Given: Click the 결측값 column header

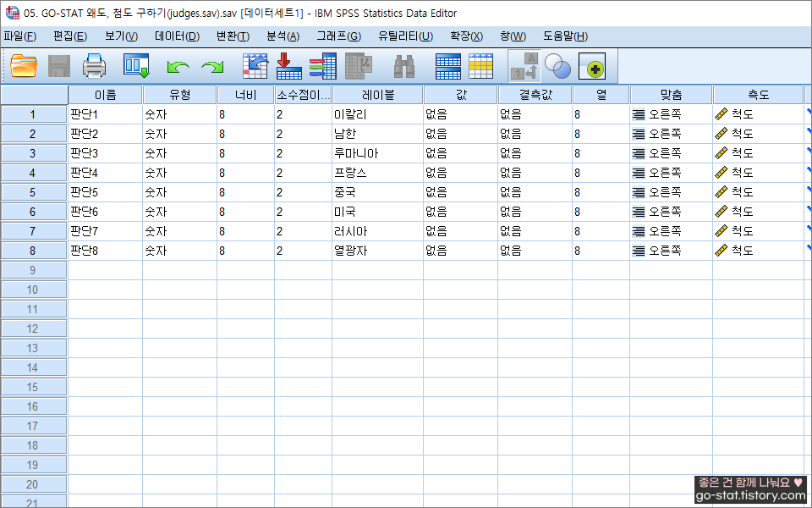Looking at the screenshot, I should (x=535, y=95).
